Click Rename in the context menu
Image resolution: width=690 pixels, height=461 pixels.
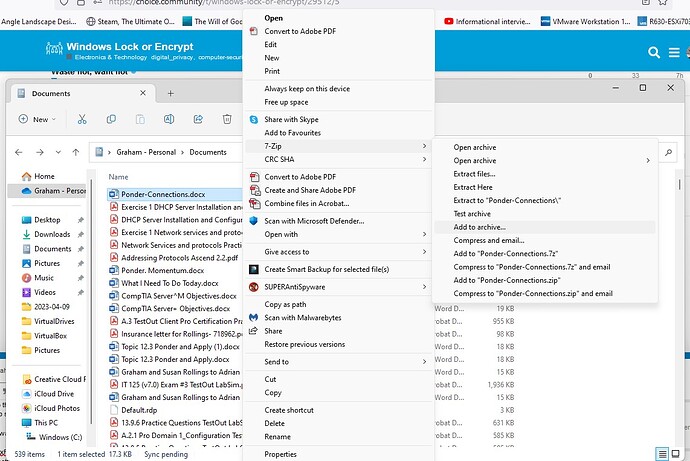[x=277, y=436]
